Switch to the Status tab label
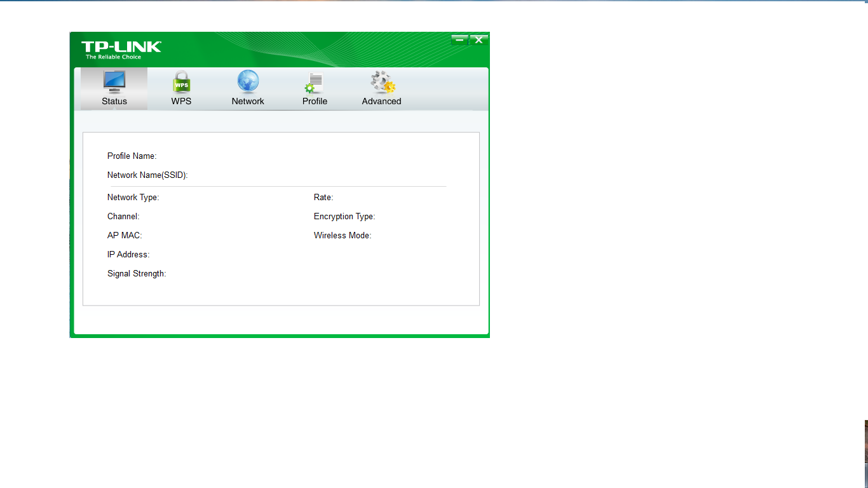The height and width of the screenshot is (488, 868). click(x=114, y=101)
